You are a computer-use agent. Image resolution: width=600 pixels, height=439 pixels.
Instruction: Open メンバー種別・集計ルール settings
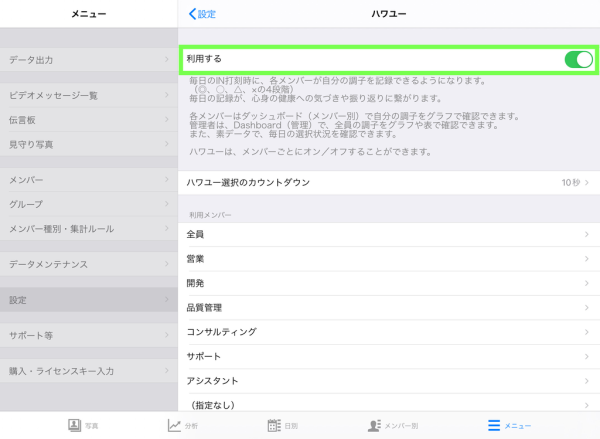[x=89, y=228]
